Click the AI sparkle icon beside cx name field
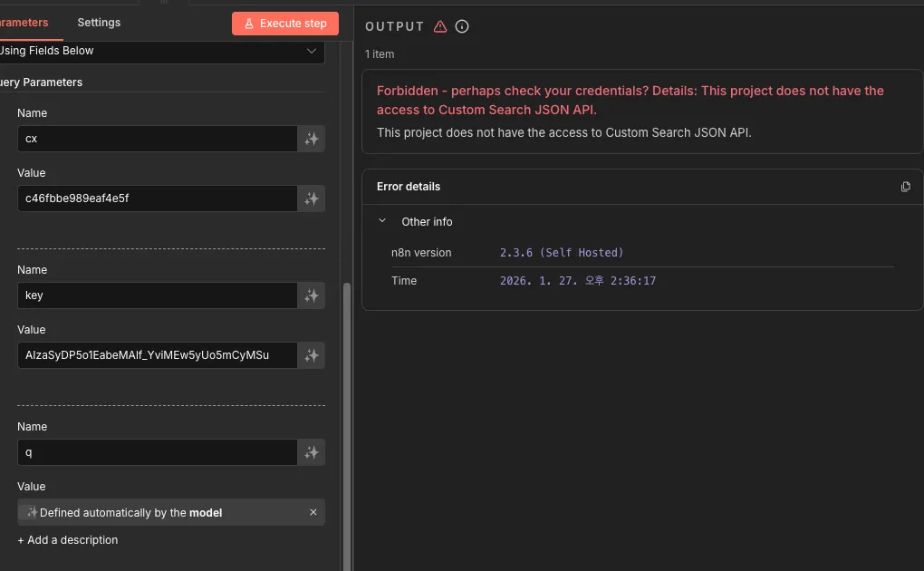The image size is (924, 571). pos(312,139)
